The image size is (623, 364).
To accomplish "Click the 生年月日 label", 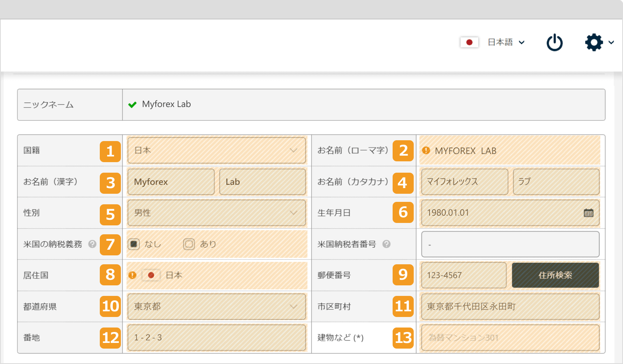I will click(334, 213).
